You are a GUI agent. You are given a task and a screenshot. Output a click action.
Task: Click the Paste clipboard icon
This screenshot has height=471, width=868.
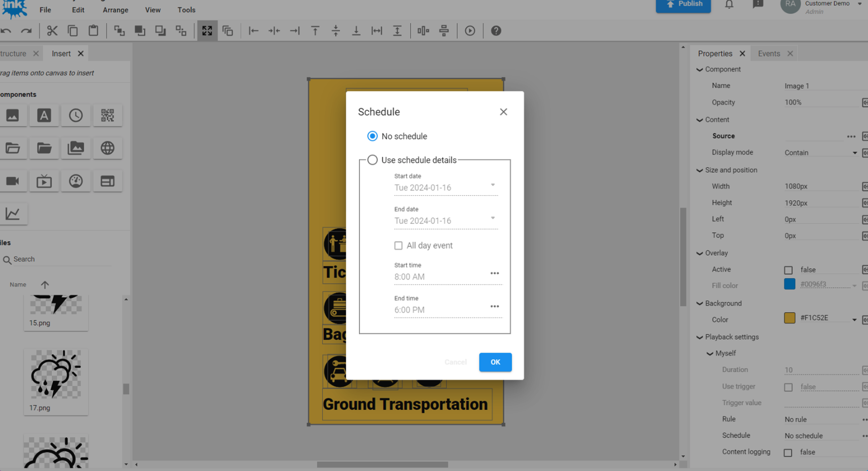click(93, 31)
